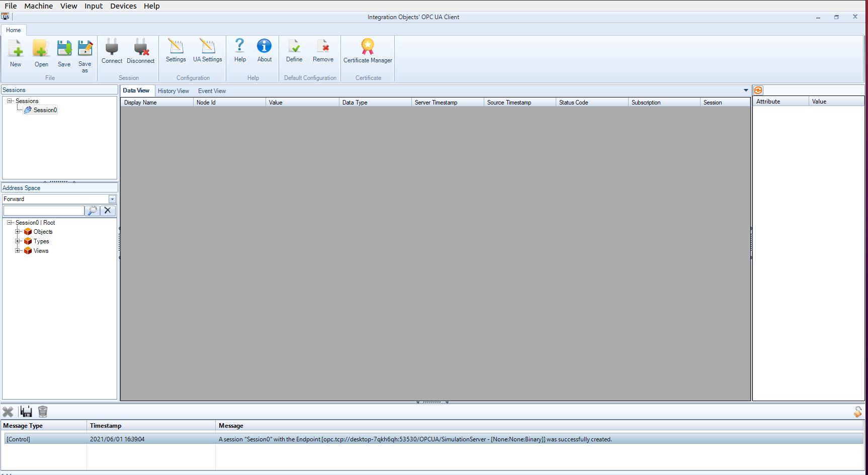868x475 pixels.
Task: Switch to the History View tab
Action: (x=173, y=91)
